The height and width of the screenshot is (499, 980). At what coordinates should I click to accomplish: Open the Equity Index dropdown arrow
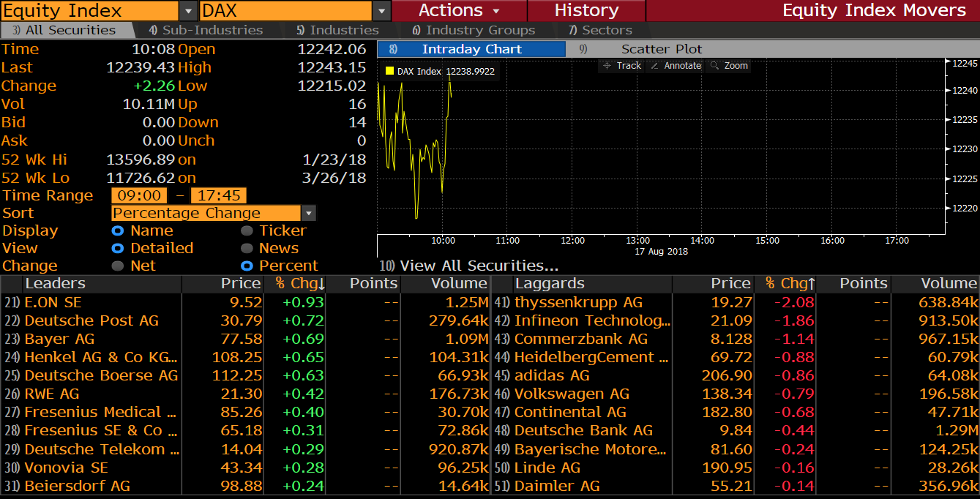pyautogui.click(x=188, y=11)
